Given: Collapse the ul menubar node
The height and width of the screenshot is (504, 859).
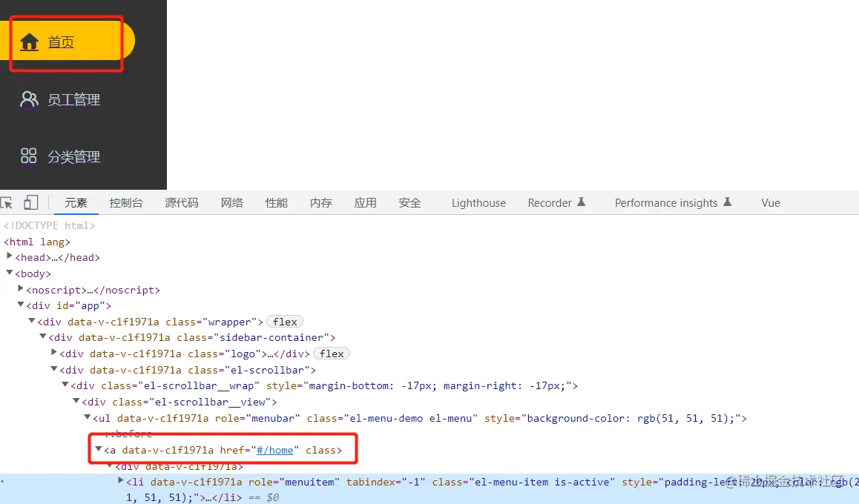Looking at the screenshot, I should tap(88, 417).
